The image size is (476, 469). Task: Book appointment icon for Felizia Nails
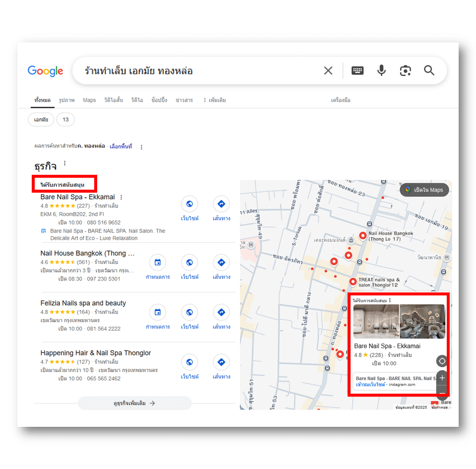click(x=158, y=312)
